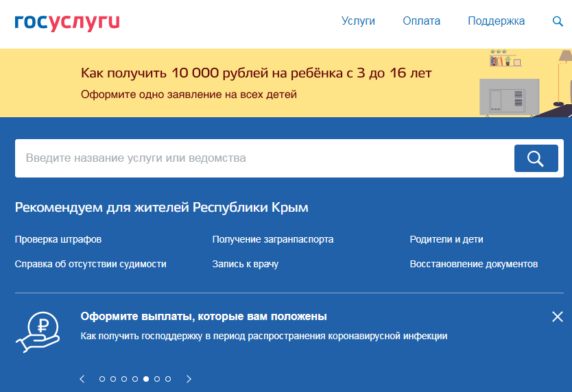Click heading Рекомендуем для жителей Республики Крым

(x=162, y=208)
